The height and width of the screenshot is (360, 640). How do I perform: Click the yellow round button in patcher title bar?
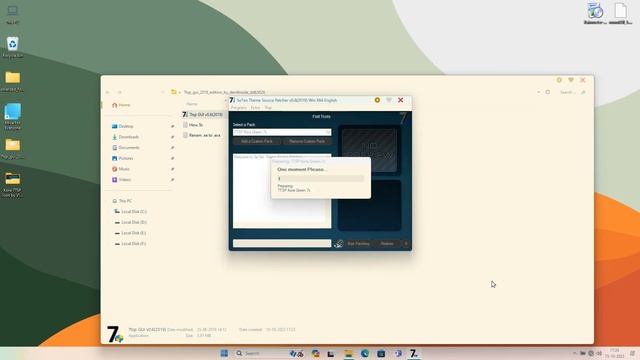point(377,100)
